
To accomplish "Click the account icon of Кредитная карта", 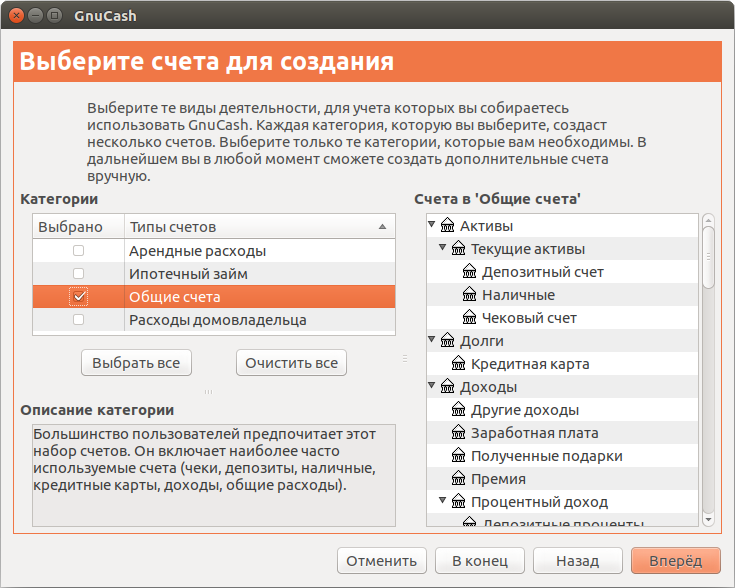I will [458, 363].
